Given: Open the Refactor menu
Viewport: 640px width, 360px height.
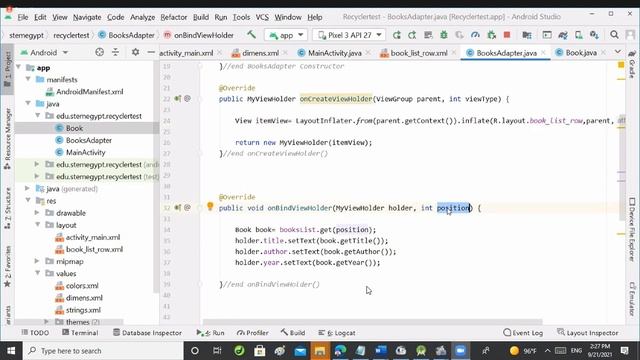Looking at the screenshot, I should (x=173, y=17).
